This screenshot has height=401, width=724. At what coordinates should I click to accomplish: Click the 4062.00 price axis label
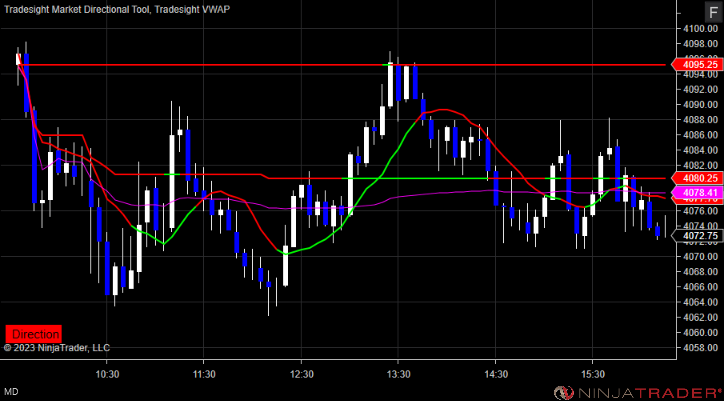700,317
